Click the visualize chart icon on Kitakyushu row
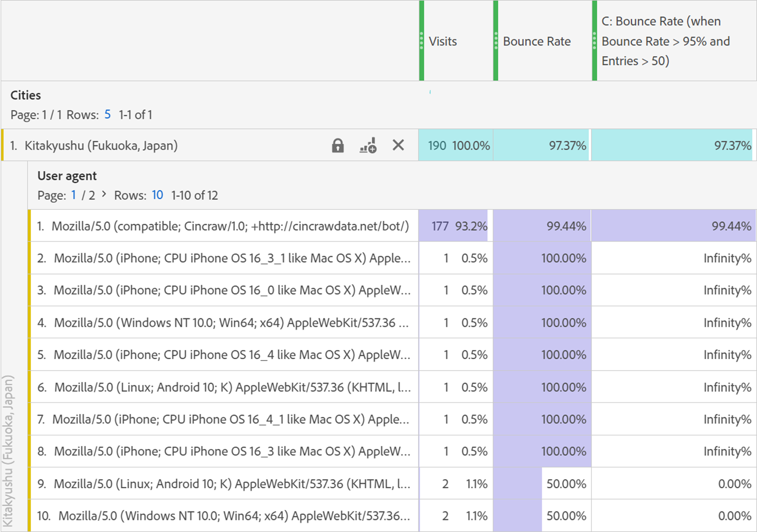Screen dimensions: 757x532 (x=368, y=145)
